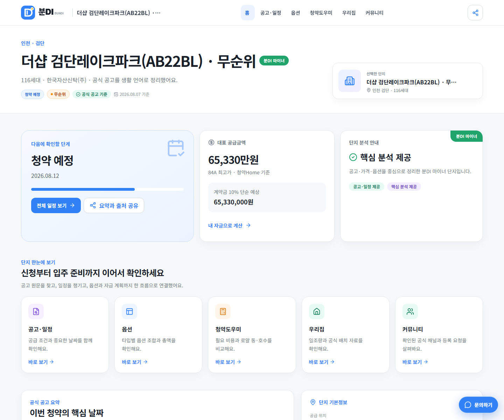The width and height of the screenshot is (504, 420).
Task: Click the calendar check icon in 청약 예정 card
Action: coord(176,148)
